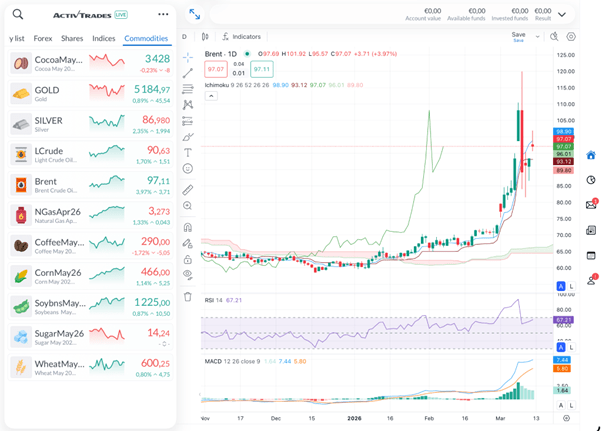Expand the account funds chevron
This screenshot has height=431, width=602.
pos(563,14)
